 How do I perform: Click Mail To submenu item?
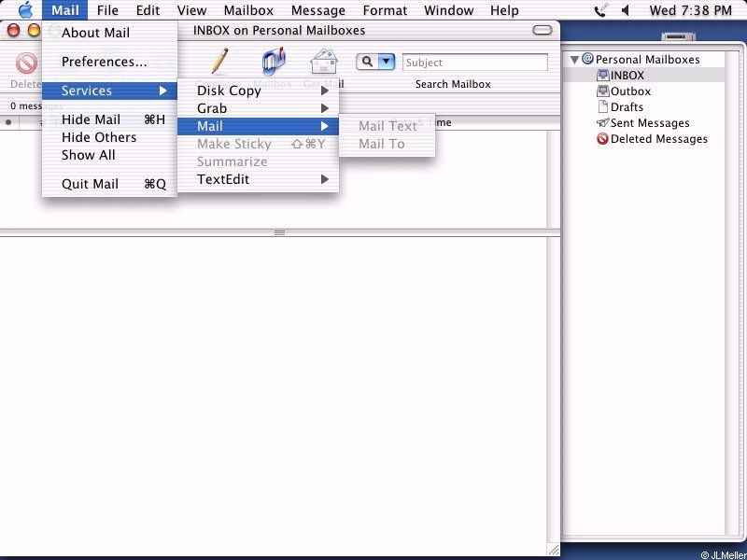(x=387, y=144)
